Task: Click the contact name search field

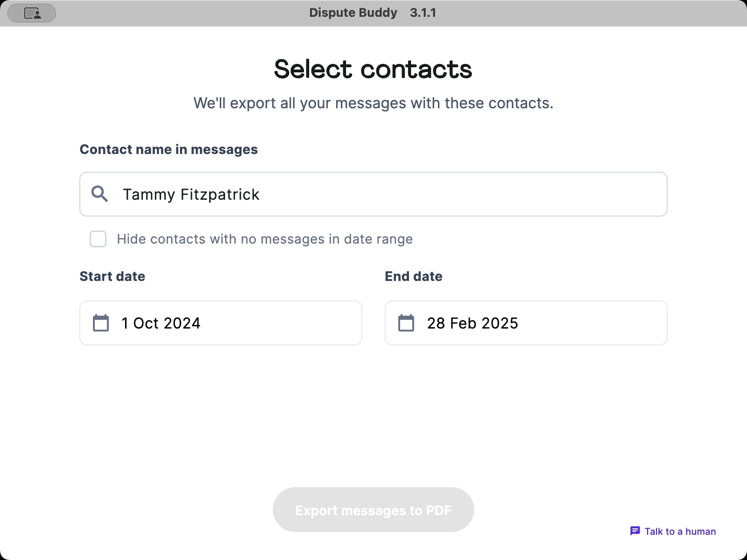Action: [373, 194]
